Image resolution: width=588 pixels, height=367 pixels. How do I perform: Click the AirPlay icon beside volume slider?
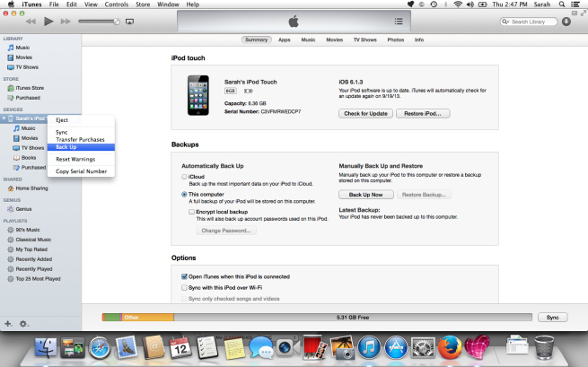(130, 21)
